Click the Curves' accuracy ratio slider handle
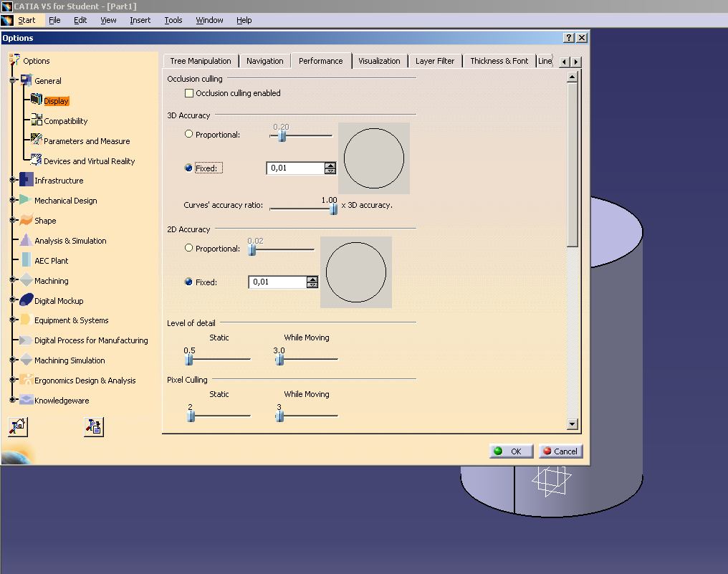The height and width of the screenshot is (574, 728). click(x=333, y=209)
